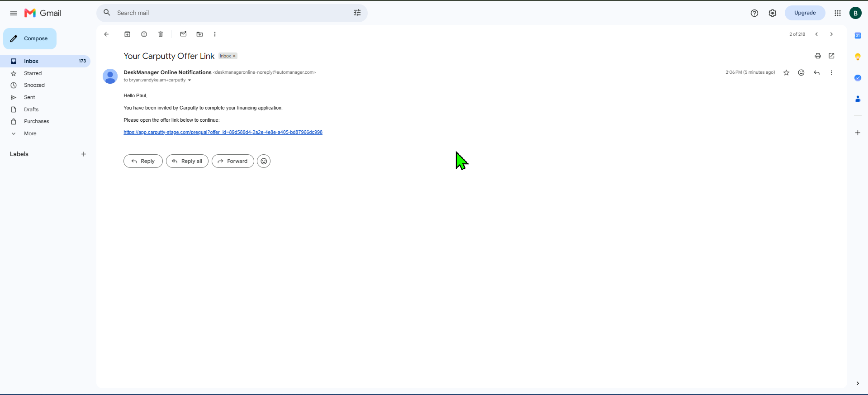Go to the older email arrow
The height and width of the screenshot is (395, 868).
[831, 34]
